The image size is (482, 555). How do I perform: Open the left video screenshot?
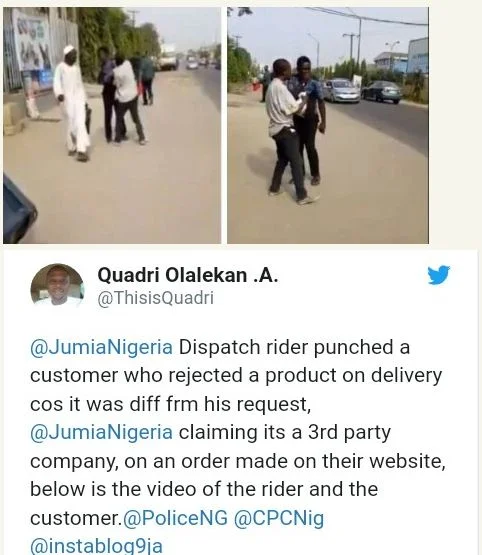(112, 125)
